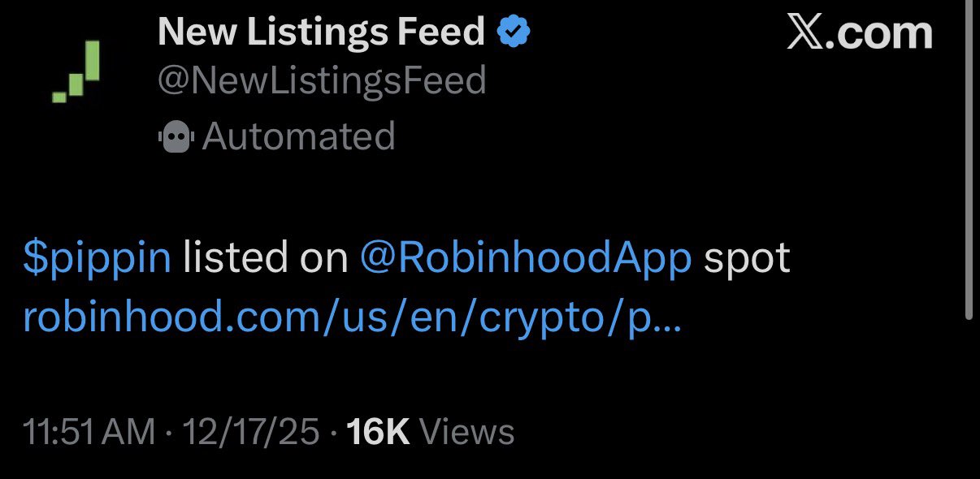
Task: Click the tallest green bar in the avatar
Action: 92,60
